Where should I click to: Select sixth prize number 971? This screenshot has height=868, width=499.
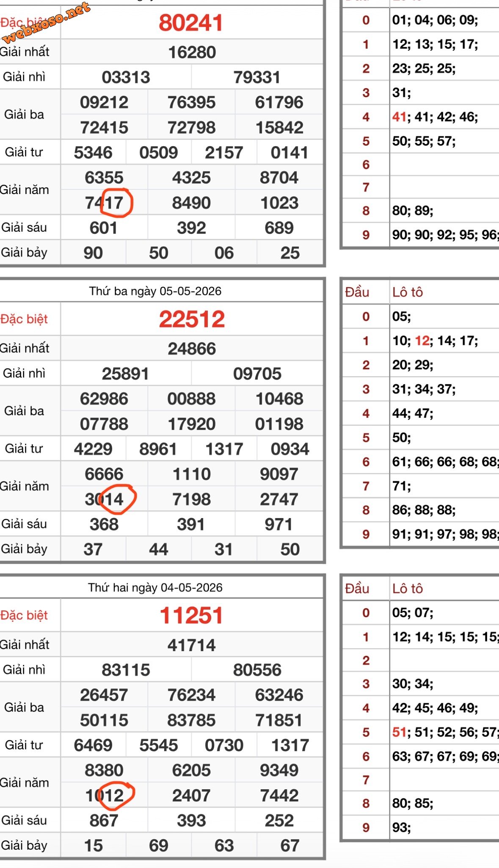coord(278,524)
